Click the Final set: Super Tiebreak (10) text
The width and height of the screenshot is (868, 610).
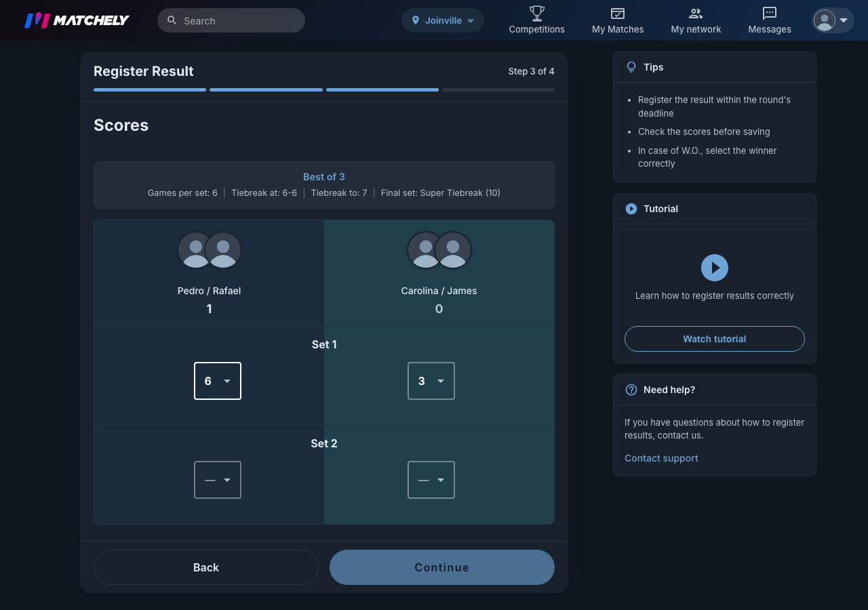pyautogui.click(x=441, y=193)
